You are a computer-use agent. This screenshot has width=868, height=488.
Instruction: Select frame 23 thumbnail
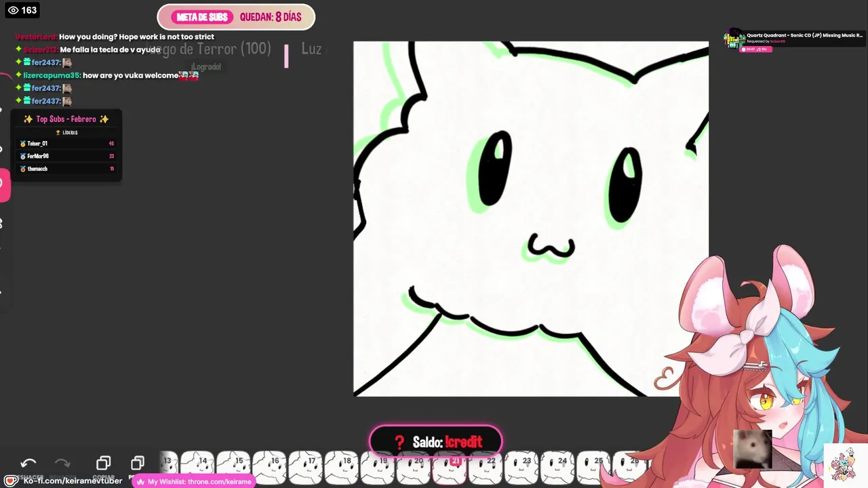pyautogui.click(x=520, y=468)
